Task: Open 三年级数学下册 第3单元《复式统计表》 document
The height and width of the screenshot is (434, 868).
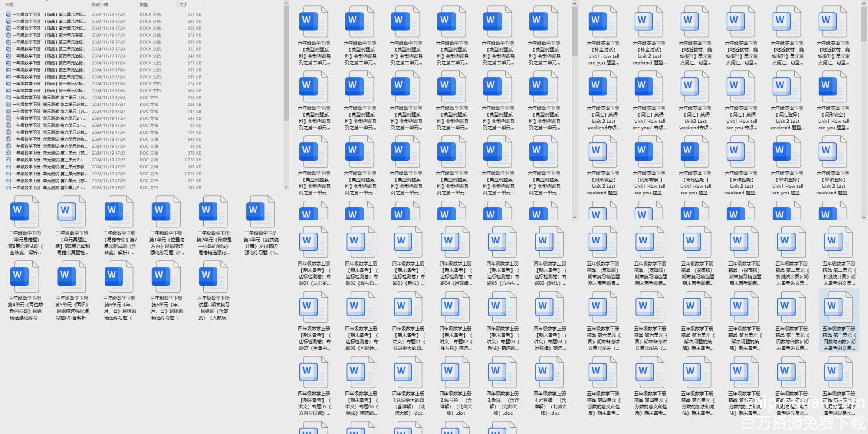Action: 261,212
